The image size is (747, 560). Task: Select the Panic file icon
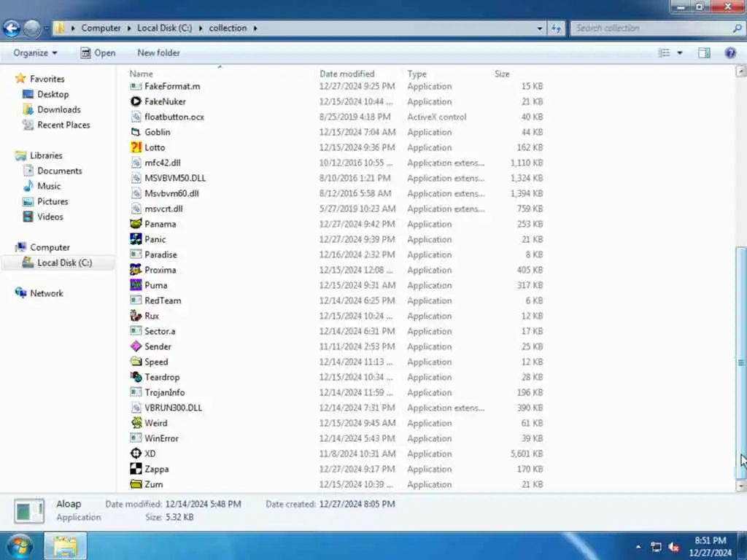point(136,239)
